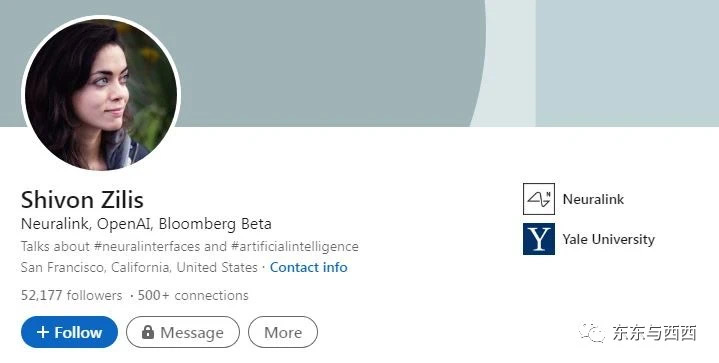View the 52,177 followers count

click(x=72, y=295)
